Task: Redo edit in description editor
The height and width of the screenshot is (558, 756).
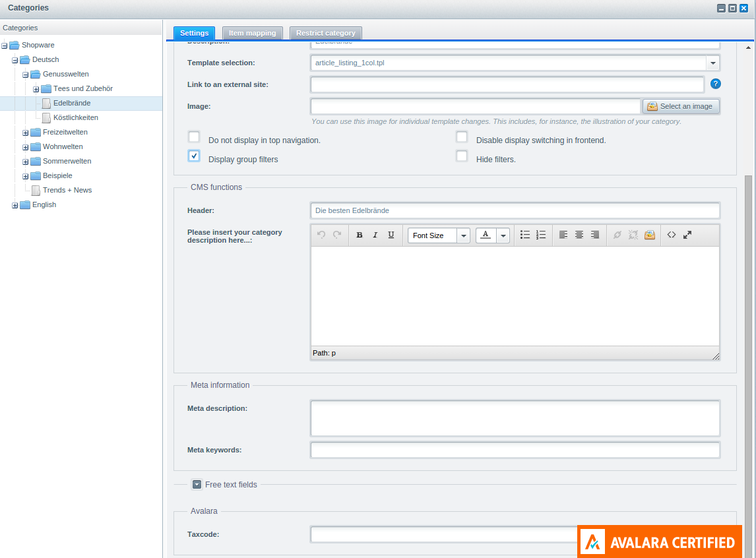Action: point(337,235)
